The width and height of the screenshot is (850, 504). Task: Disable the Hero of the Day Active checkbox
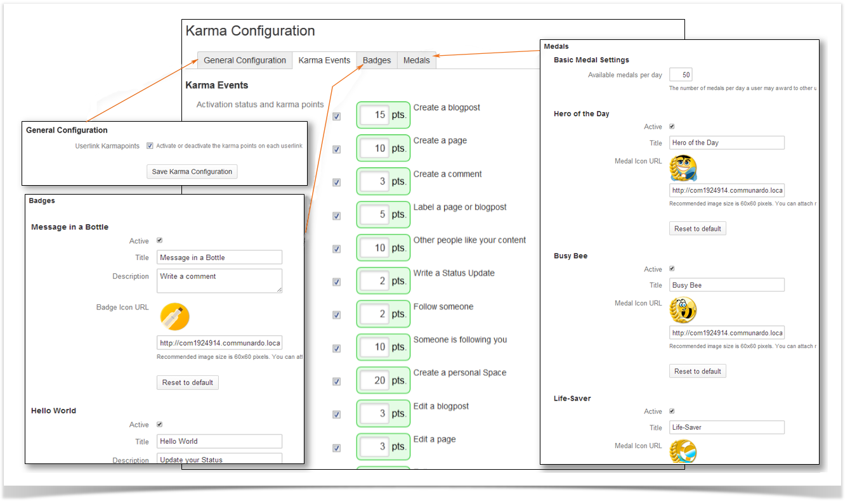tap(672, 127)
